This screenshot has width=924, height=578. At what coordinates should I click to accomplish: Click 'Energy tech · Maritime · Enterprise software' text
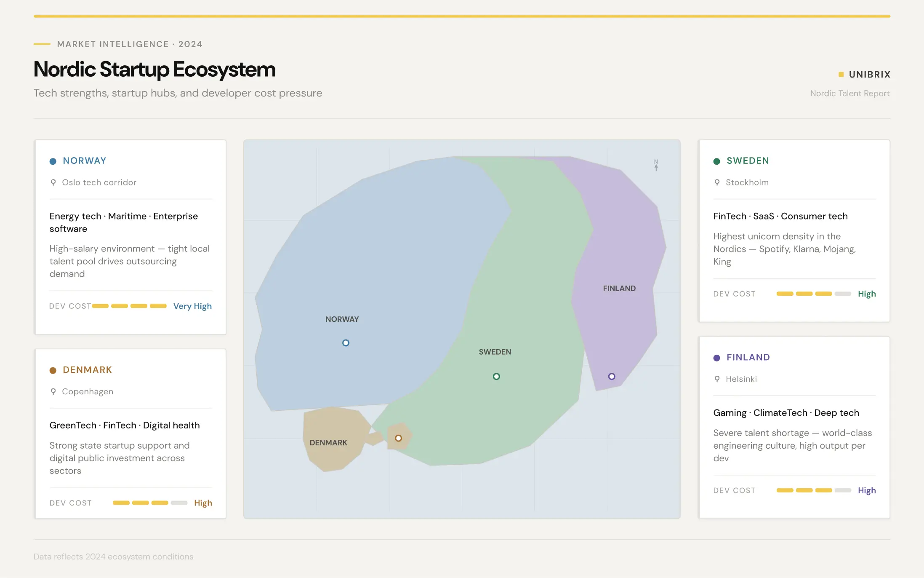(x=124, y=222)
